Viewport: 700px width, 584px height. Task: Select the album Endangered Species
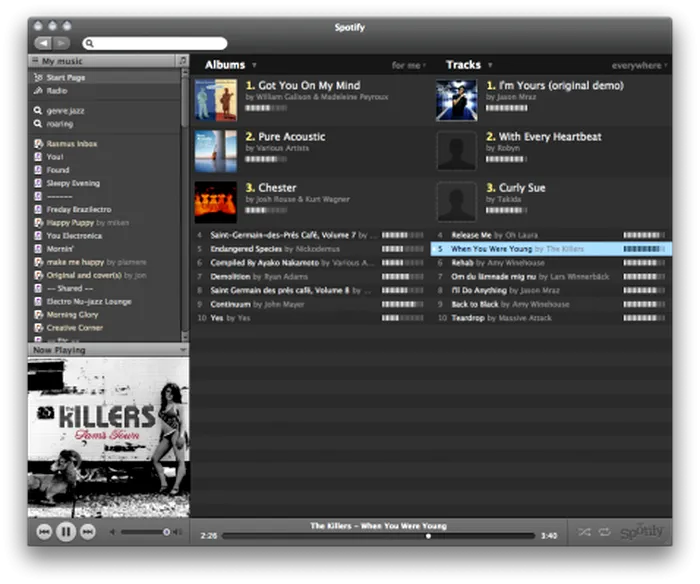310,249
